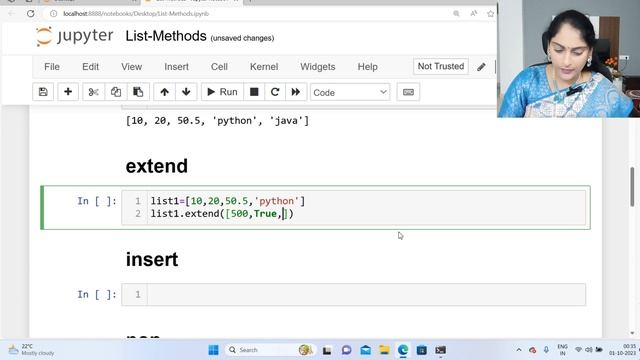Reload the page using the browser refresh icon
The height and width of the screenshot is (360, 640).
click(x=31, y=13)
